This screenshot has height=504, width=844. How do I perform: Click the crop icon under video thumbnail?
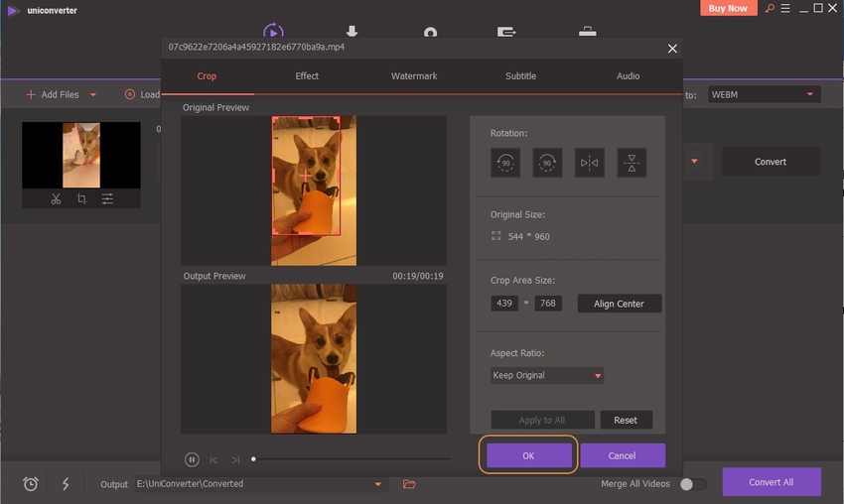tap(81, 199)
